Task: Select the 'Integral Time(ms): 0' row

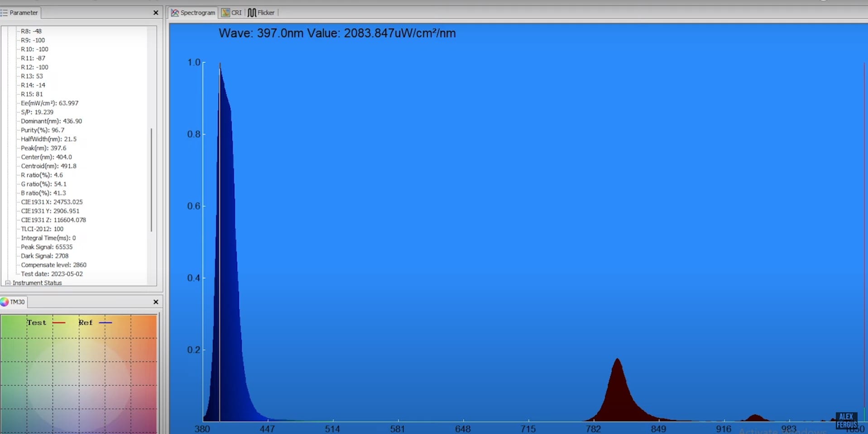Action: click(48, 238)
